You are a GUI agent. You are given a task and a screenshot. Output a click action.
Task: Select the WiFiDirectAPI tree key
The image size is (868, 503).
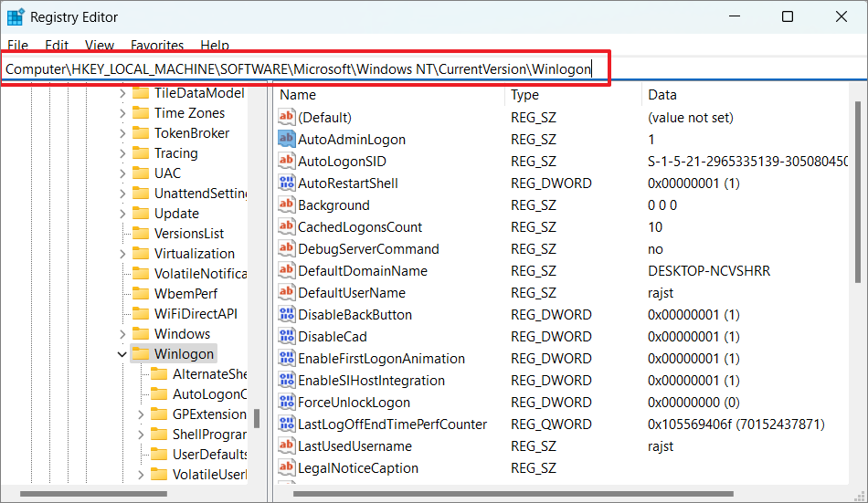click(196, 314)
